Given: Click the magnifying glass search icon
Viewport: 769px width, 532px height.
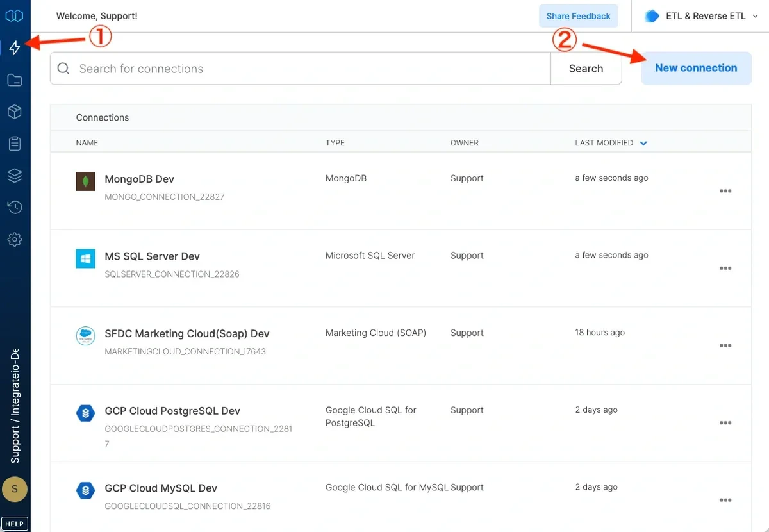Looking at the screenshot, I should 63,68.
